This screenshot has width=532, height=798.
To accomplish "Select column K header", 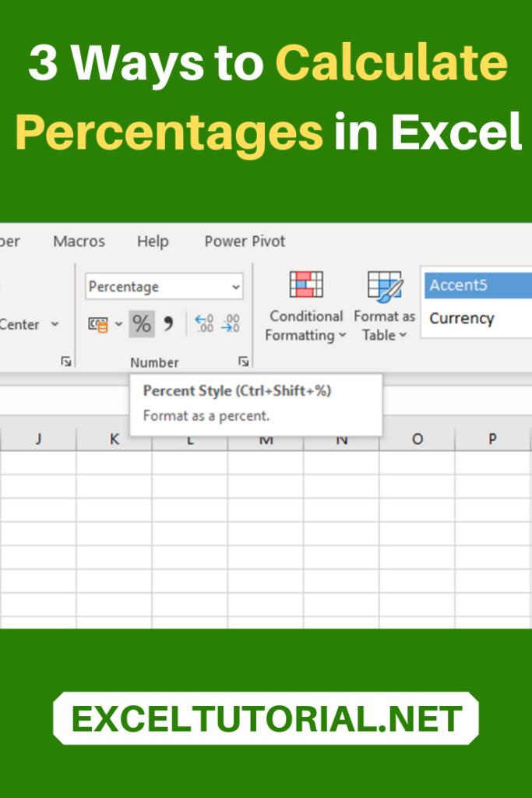I will 114,440.
